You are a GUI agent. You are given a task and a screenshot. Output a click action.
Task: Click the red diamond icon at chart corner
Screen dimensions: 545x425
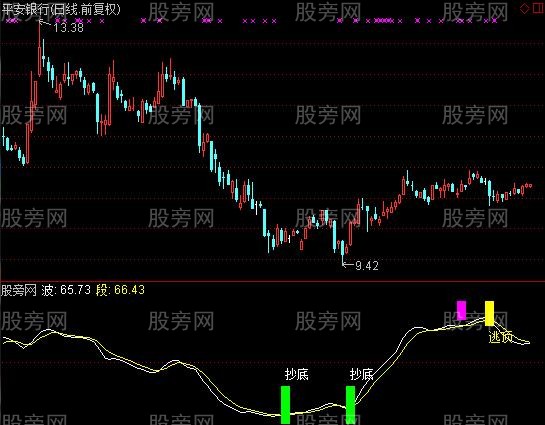pyautogui.click(x=524, y=9)
